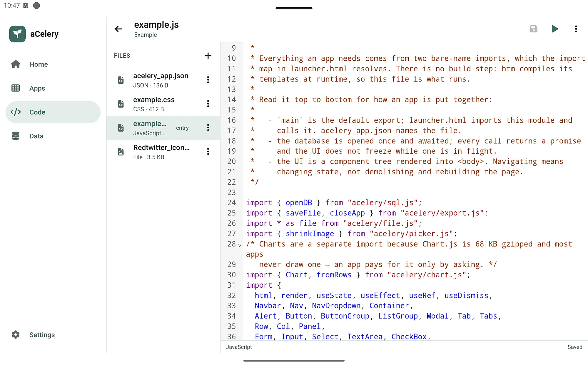Click the 'entry' badge
Viewport: 588px width, 368px height.
(x=182, y=128)
